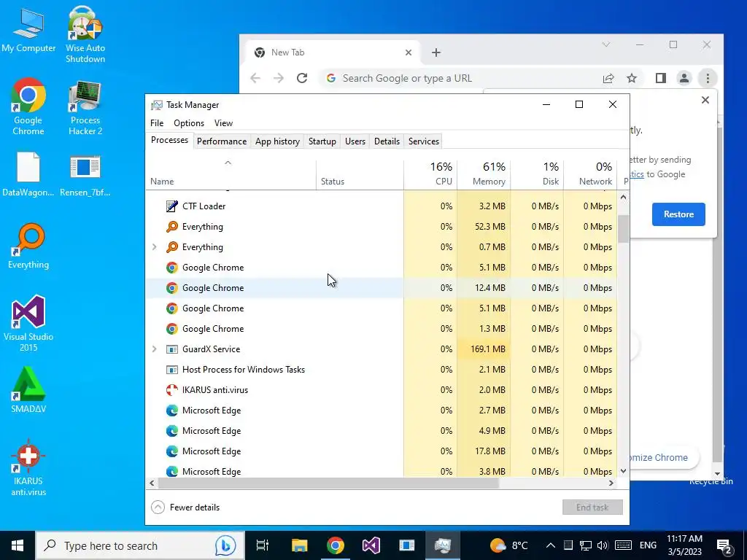Select the DataWagon file on the desktop
Viewport: 747px width, 560px height.
28,174
